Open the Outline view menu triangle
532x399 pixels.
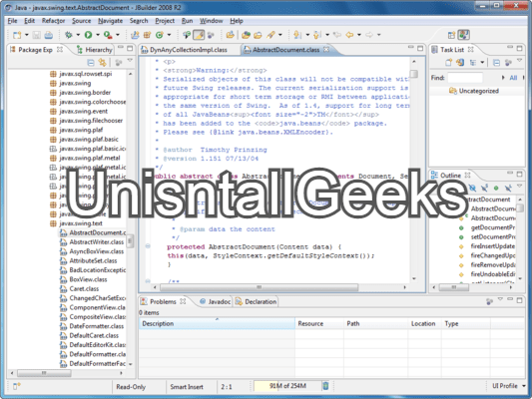[x=519, y=186]
